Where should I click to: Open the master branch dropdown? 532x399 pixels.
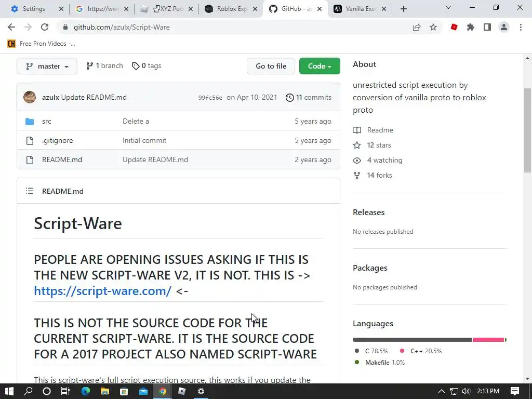click(47, 66)
